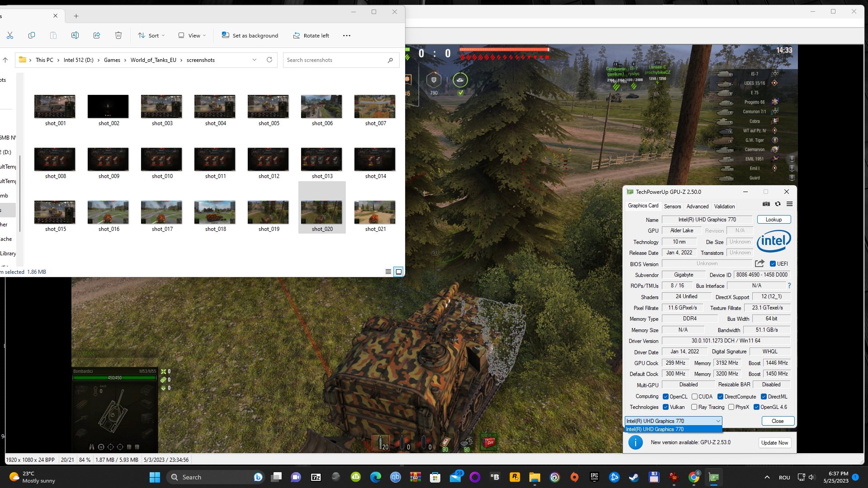Click the Delete icon in file browser toolbar

(118, 35)
